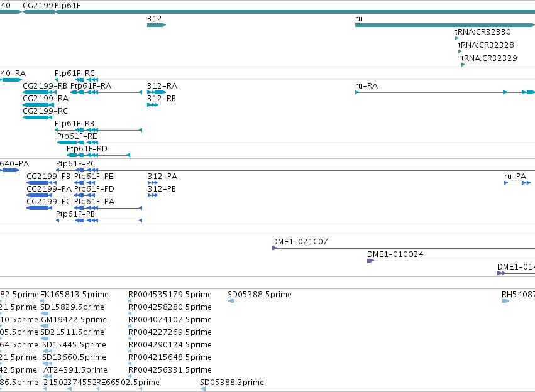Viewport: 535px width, 392px height.
Task: Click the RP004290124.5prime EST label
Action: coord(170,345)
